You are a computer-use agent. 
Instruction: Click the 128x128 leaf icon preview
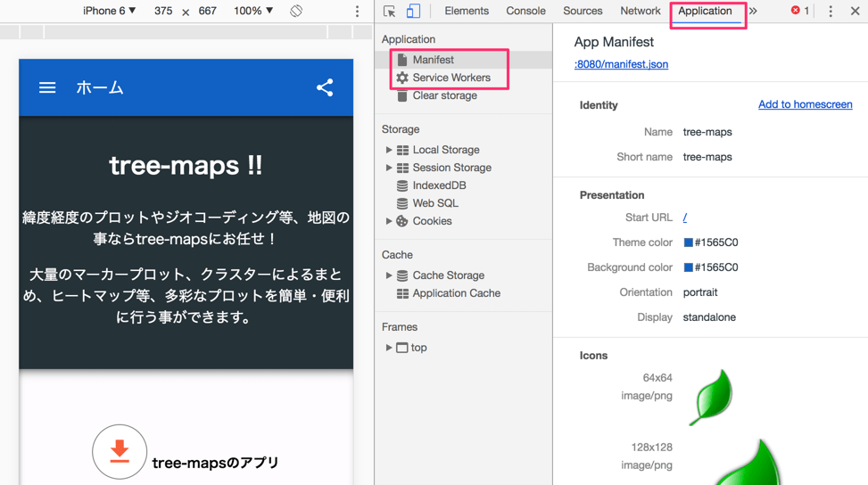[749, 463]
